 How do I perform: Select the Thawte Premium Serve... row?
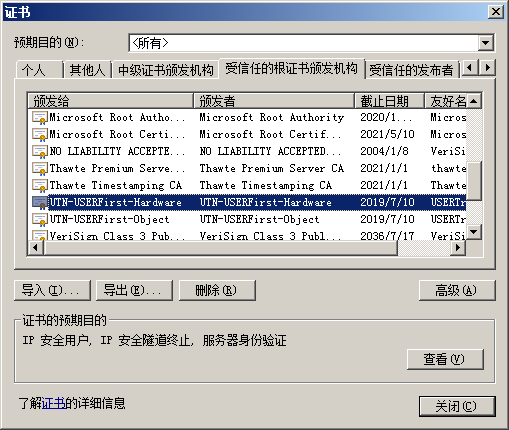[x=247, y=169]
